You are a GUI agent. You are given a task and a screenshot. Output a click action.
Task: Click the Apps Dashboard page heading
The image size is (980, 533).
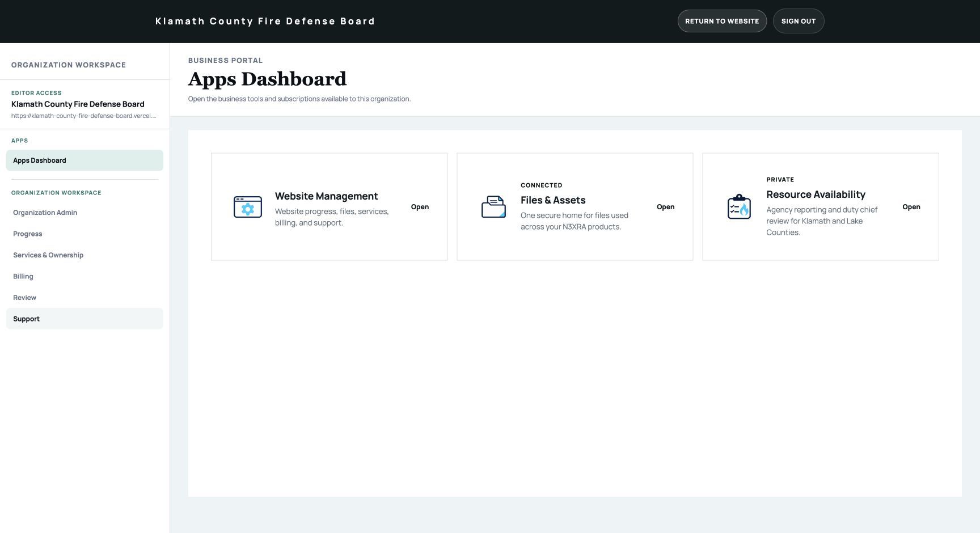tap(267, 79)
